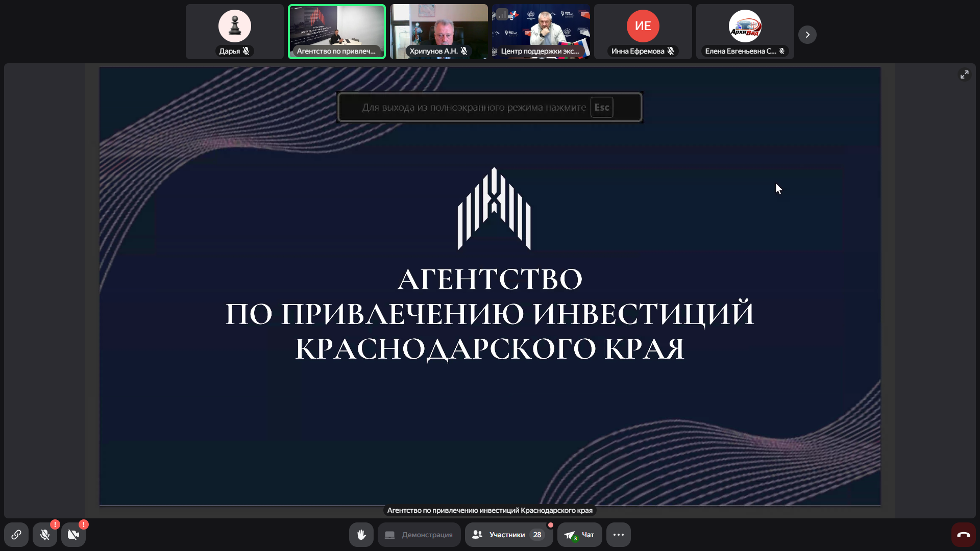Copy the meeting link icon
The height and width of the screenshot is (551, 980).
(x=16, y=535)
